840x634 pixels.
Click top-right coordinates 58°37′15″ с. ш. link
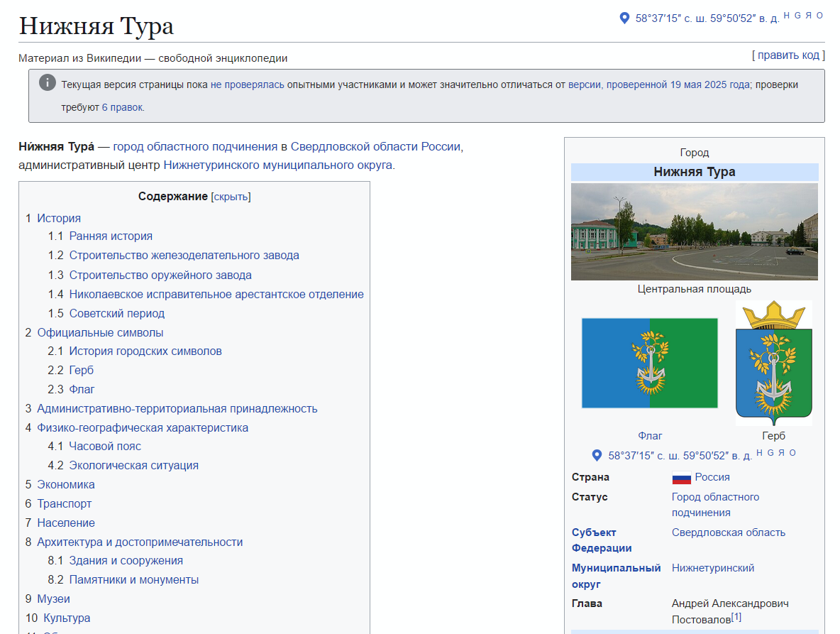tap(707, 18)
